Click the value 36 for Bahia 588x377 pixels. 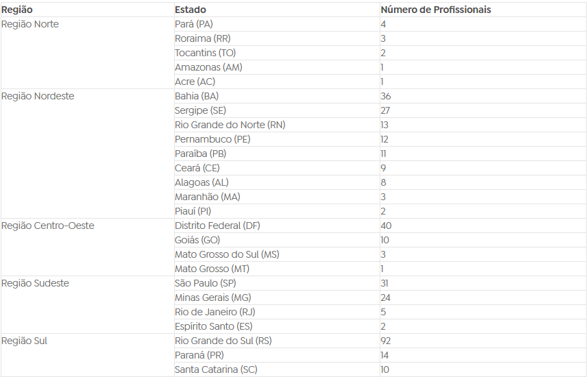coord(386,97)
